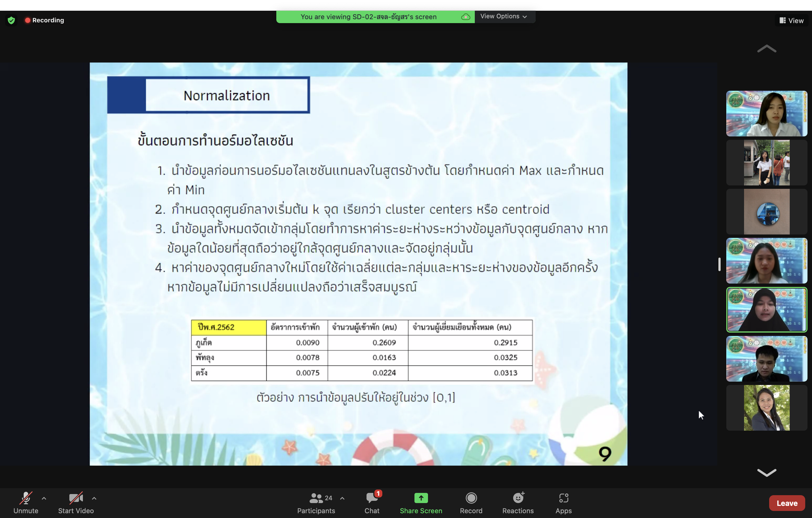Click the cloud icon in sharing banner
Viewport: 812px width, 518px height.
[x=465, y=17]
